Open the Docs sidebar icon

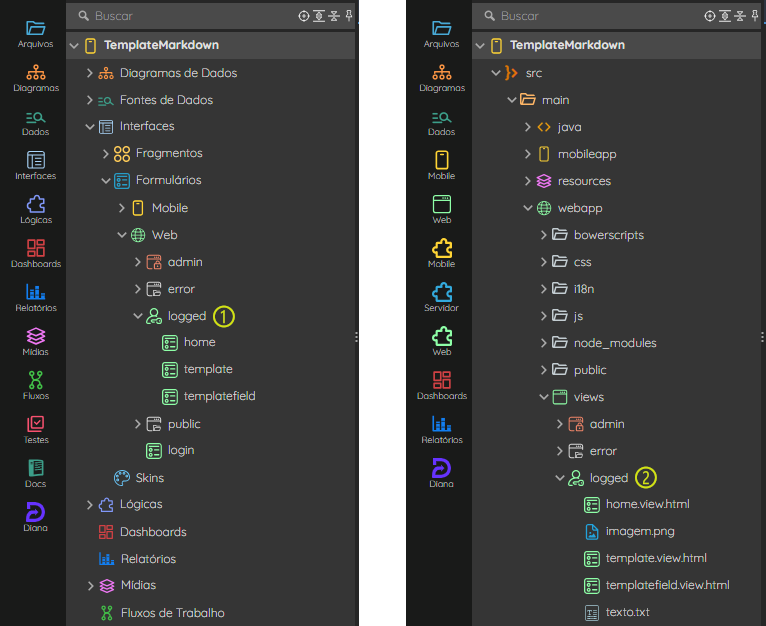[x=36, y=474]
